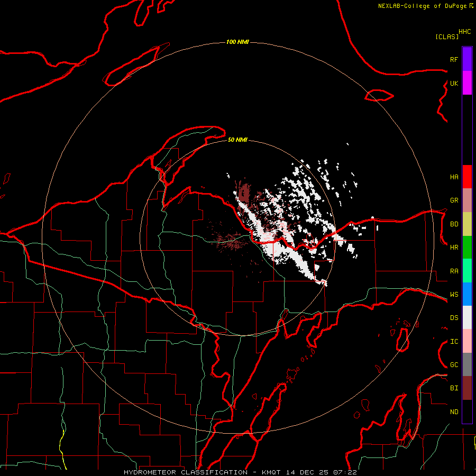Click the UK magenta legend swatch
Viewport: 476px width, 476px height.
coord(467,83)
